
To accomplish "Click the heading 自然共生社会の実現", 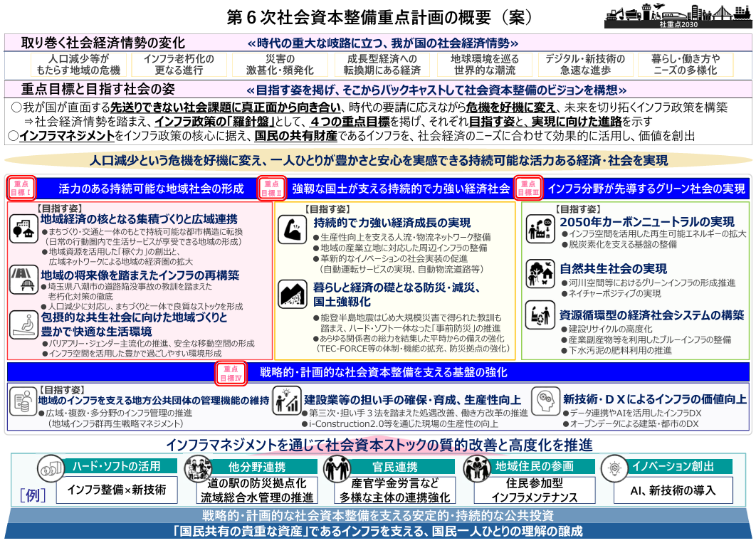I will [614, 268].
